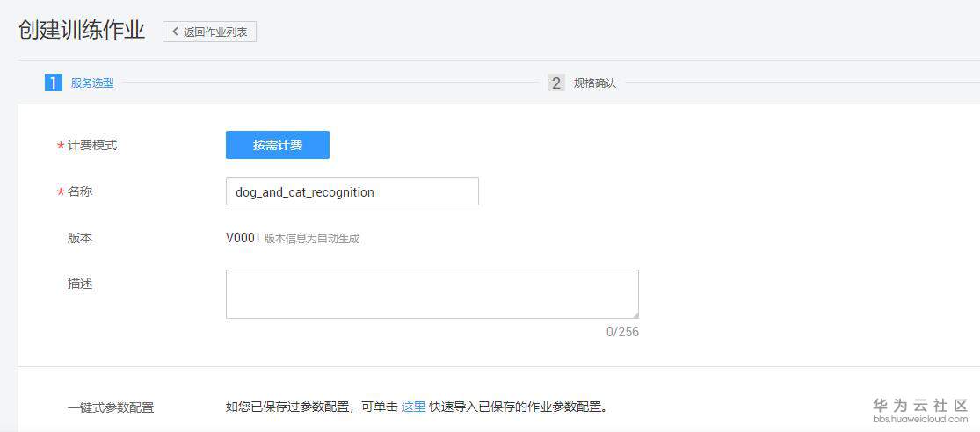Viewport: 980px width, 432px height.
Task: Click the 版本信息为自动生成 hint text
Action: pyautogui.click(x=312, y=239)
